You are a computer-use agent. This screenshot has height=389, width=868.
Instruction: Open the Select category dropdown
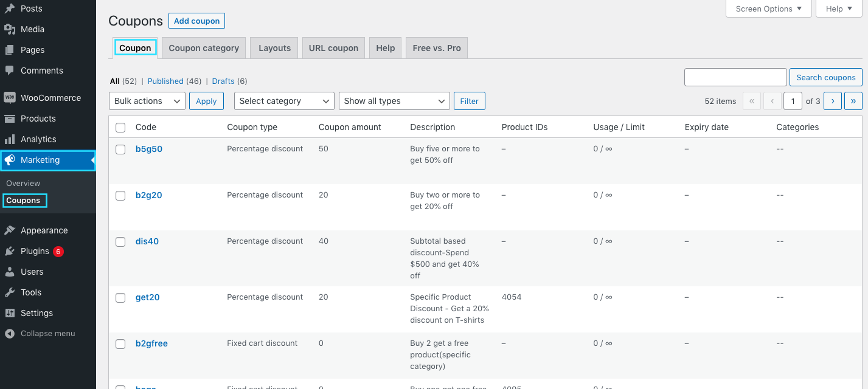[x=284, y=101]
